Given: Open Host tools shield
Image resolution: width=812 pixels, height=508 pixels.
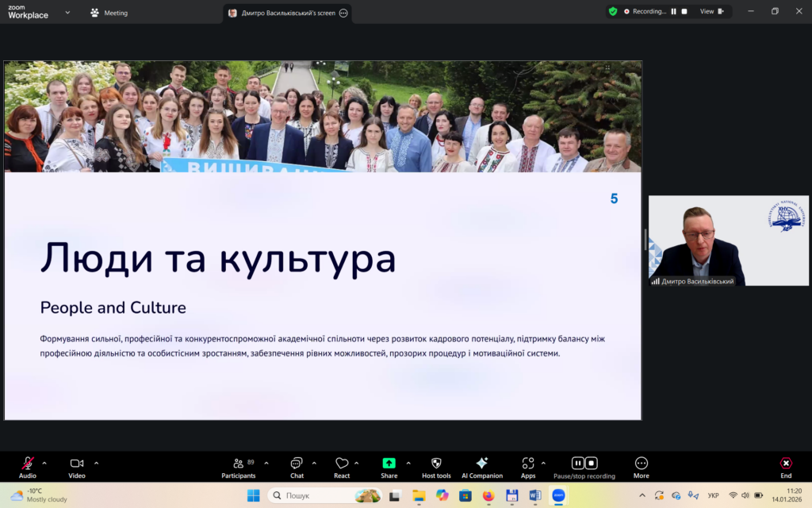Looking at the screenshot, I should (x=436, y=464).
